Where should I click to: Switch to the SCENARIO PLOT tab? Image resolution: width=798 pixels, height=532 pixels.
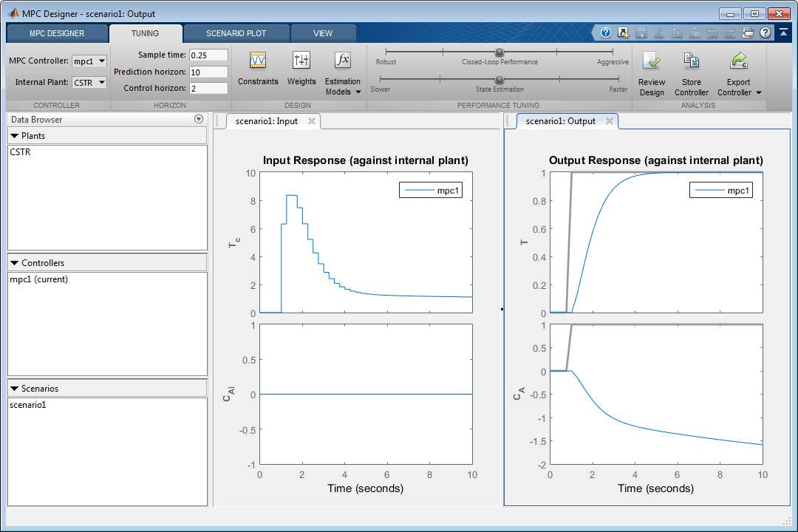(x=236, y=33)
